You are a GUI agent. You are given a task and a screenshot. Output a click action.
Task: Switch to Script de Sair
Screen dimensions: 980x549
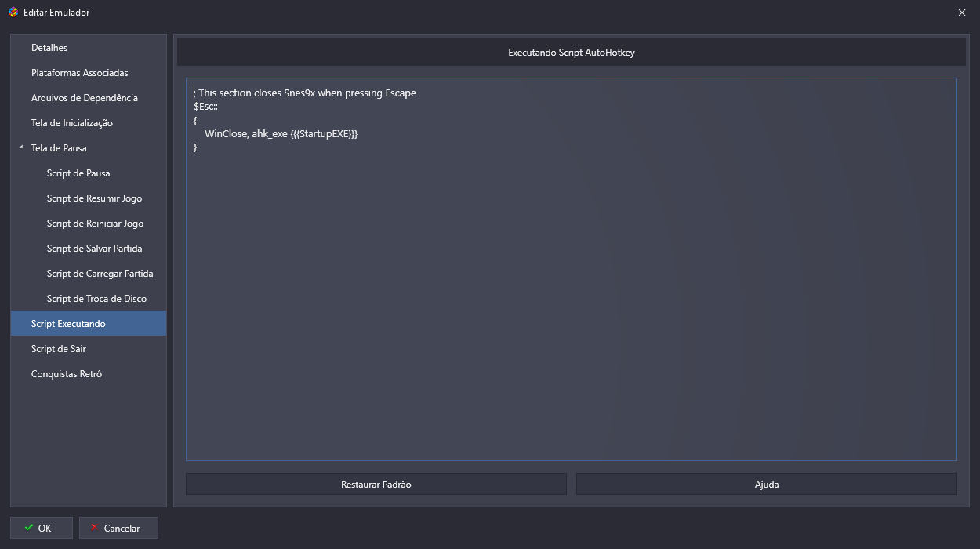click(x=59, y=349)
